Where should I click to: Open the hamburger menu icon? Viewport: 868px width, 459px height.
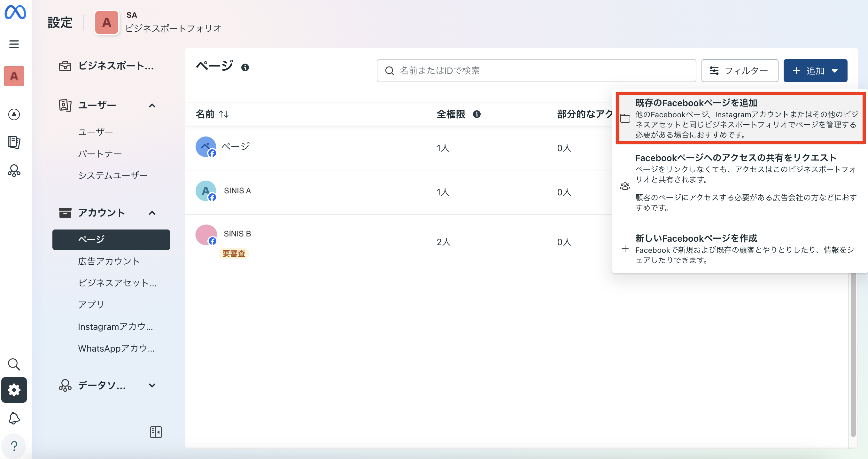click(14, 44)
